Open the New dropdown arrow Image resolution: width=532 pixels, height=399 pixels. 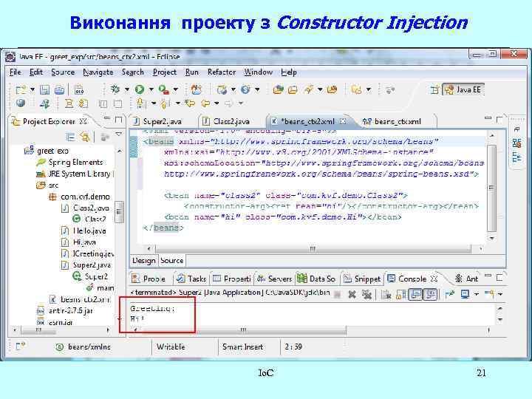pyautogui.click(x=33, y=89)
